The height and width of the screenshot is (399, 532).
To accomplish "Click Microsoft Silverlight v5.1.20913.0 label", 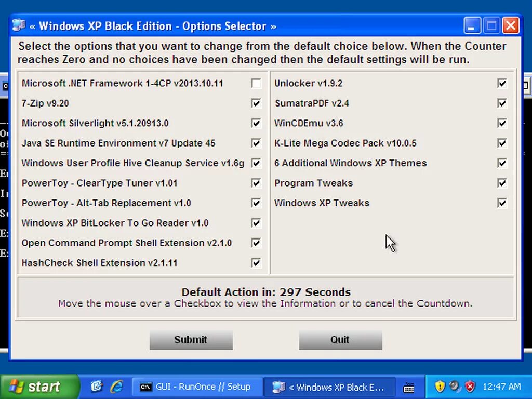I will [95, 123].
